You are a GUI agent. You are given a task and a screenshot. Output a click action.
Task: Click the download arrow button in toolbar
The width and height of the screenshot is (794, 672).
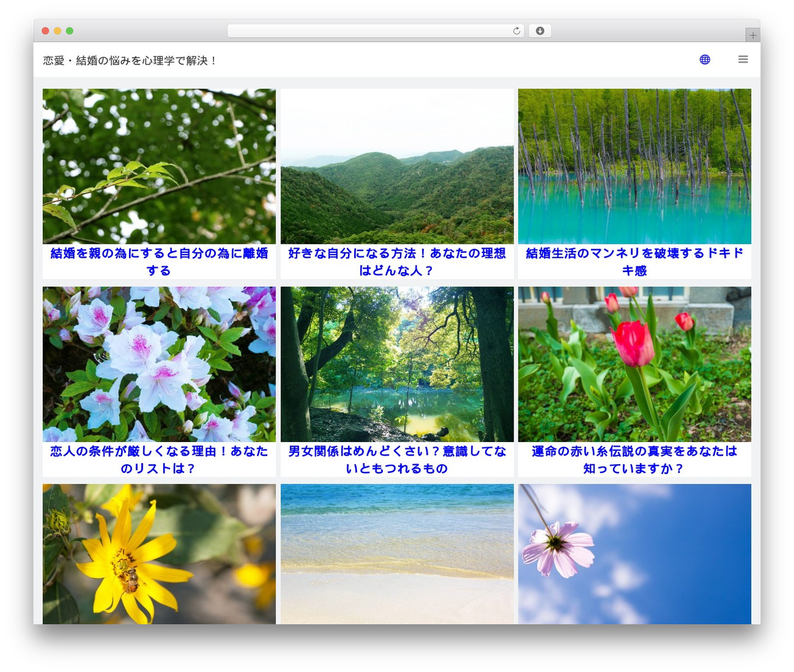[x=540, y=31]
